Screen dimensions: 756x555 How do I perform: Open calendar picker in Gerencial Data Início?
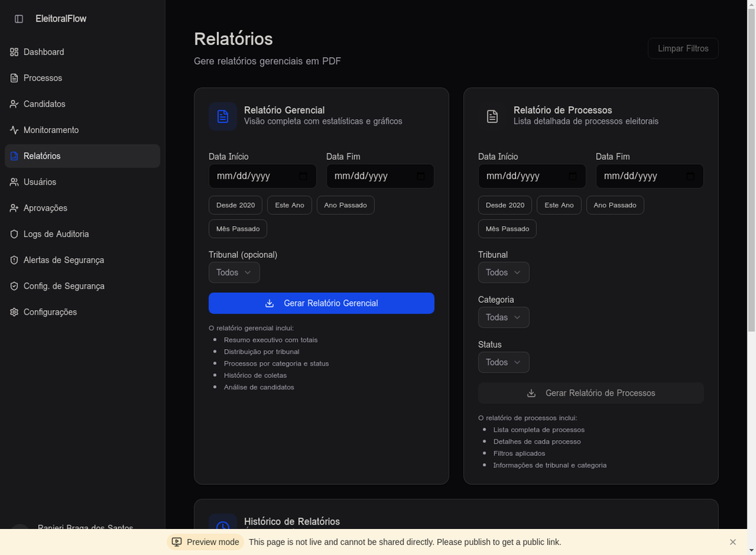pos(304,176)
